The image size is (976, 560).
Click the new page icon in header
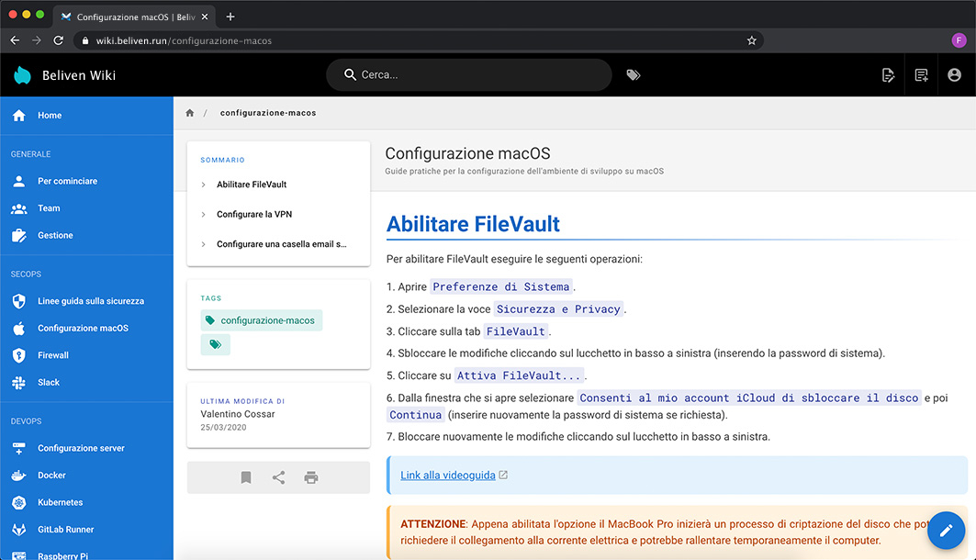pos(921,75)
